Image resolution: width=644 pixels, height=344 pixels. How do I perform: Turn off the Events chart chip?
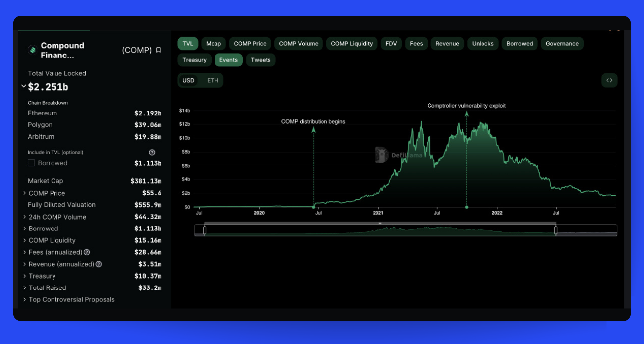pos(228,60)
